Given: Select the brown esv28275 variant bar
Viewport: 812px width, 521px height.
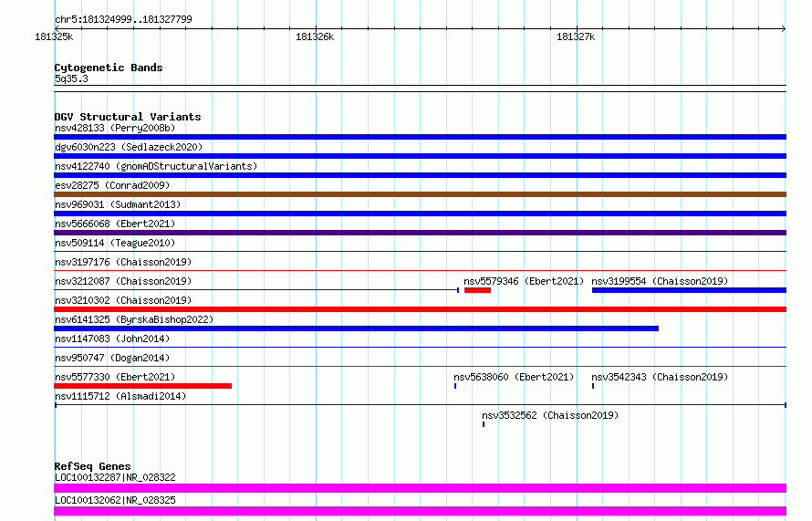Looking at the screenshot, I should point(420,194).
